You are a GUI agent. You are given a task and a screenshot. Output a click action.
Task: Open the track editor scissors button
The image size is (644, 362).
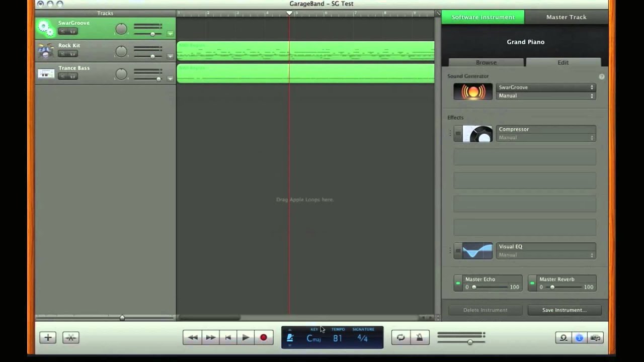click(71, 337)
